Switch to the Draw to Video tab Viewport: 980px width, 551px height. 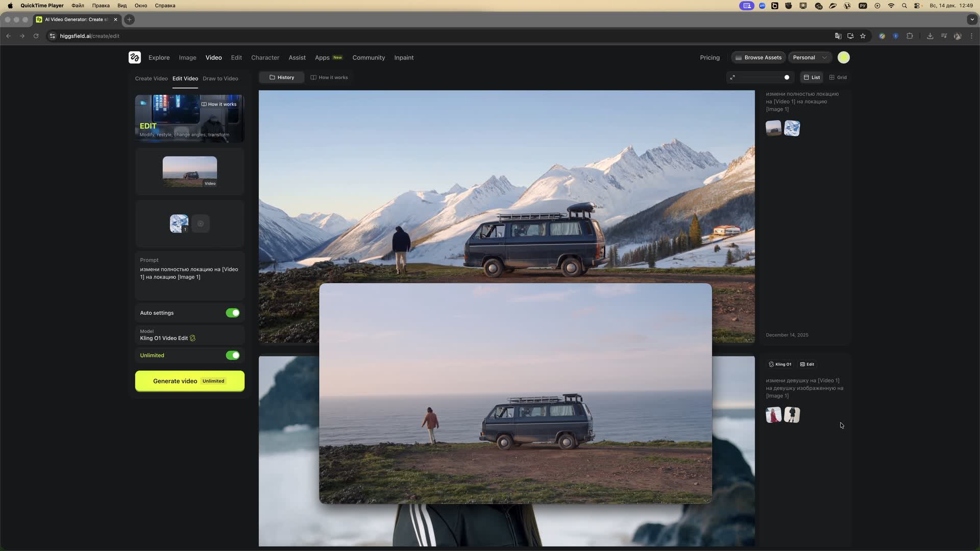[x=220, y=79]
